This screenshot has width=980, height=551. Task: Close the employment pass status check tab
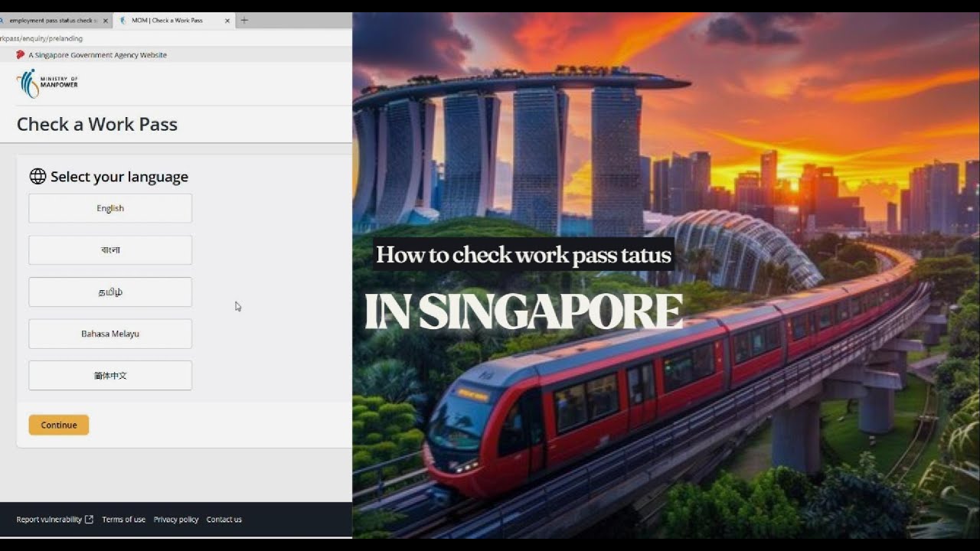105,21
